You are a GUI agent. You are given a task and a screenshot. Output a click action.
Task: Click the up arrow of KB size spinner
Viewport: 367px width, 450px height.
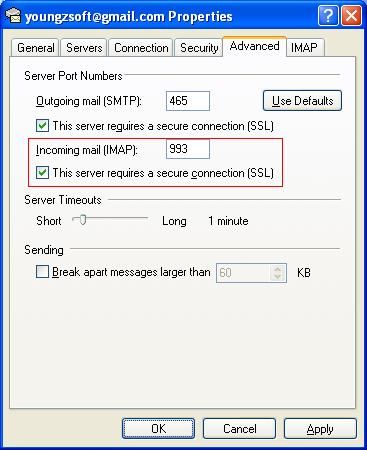click(277, 269)
